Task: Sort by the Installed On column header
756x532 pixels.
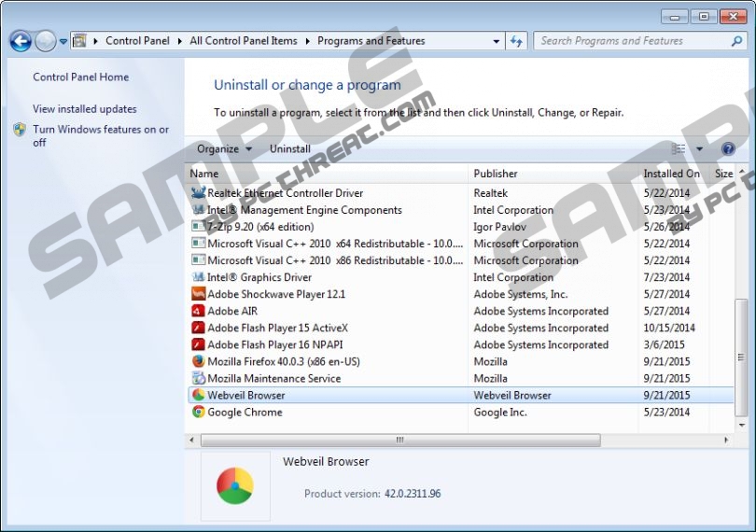Action: (671, 174)
